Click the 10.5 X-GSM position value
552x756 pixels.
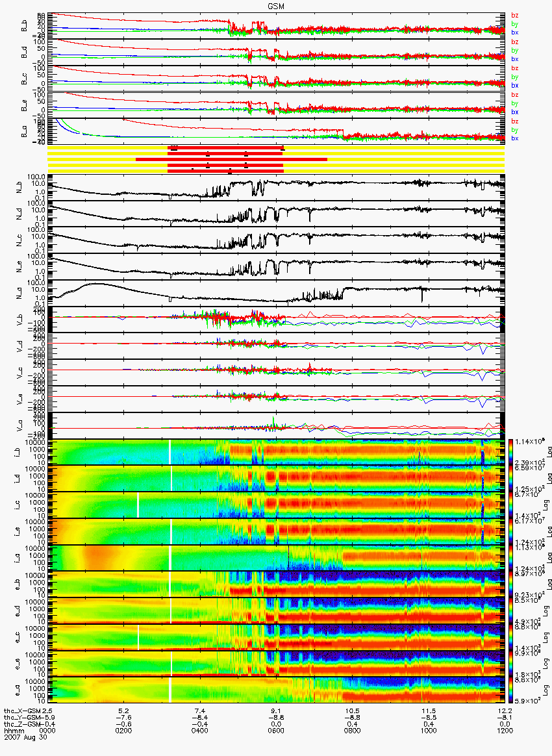coord(353,711)
